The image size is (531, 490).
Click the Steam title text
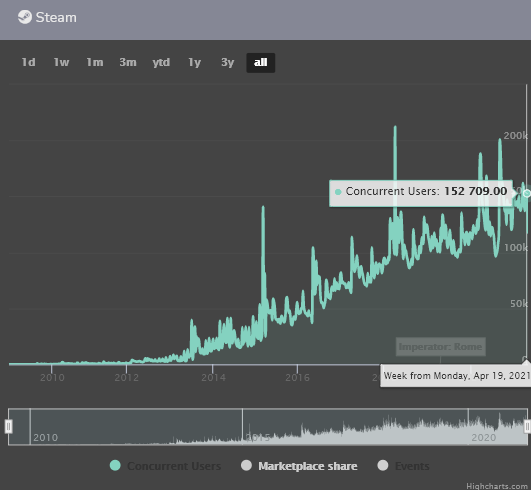click(x=56, y=17)
